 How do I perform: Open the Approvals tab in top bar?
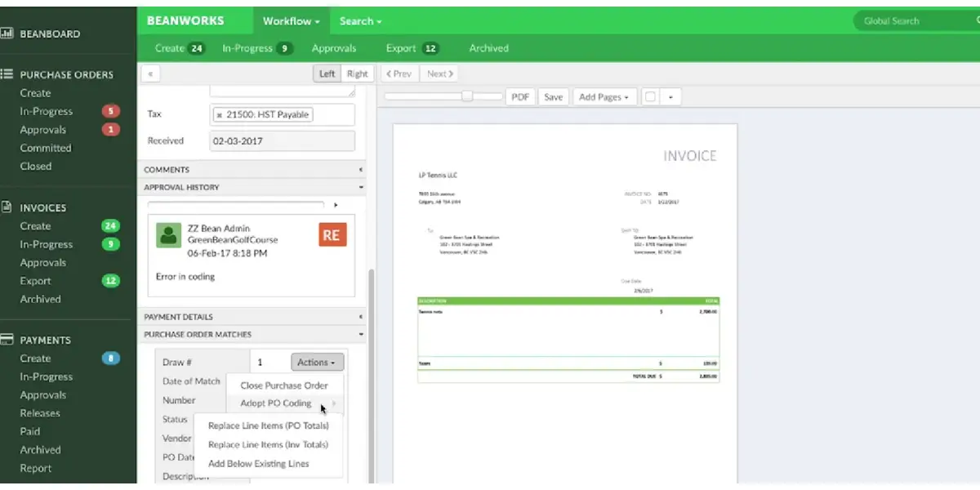(x=334, y=48)
